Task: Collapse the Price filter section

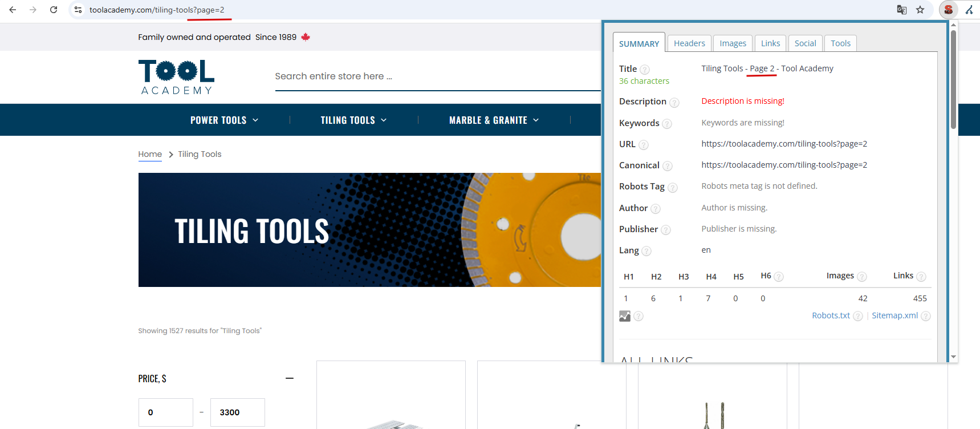Action: (x=290, y=378)
